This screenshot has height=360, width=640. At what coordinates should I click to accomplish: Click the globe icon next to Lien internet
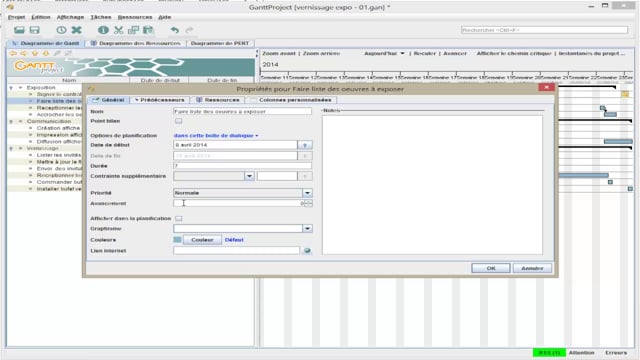(307, 251)
